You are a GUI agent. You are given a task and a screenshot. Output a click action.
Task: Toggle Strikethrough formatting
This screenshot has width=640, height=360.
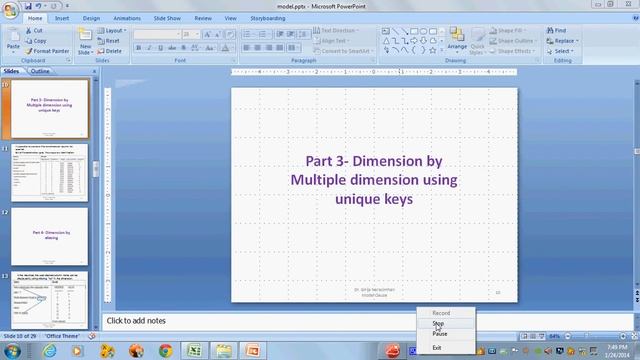172,48
